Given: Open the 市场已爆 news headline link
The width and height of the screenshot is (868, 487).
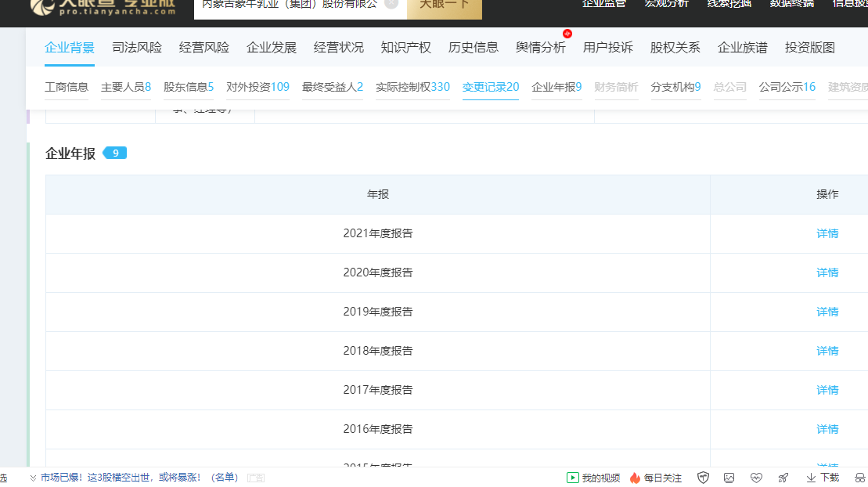Looking at the screenshot, I should click(x=139, y=478).
